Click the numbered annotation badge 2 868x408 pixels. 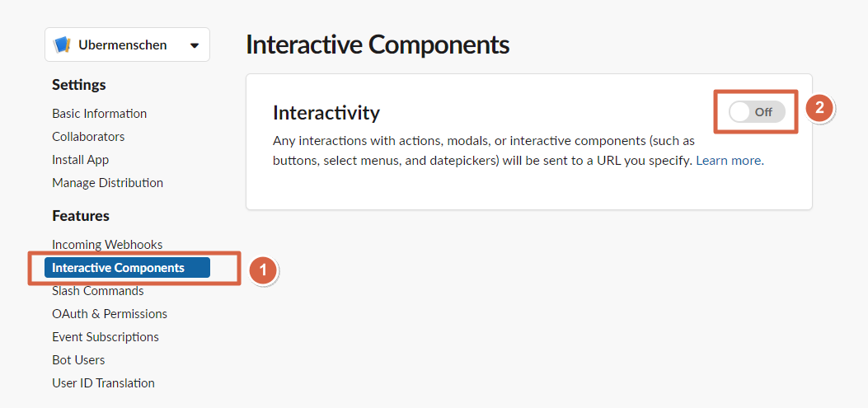point(819,108)
